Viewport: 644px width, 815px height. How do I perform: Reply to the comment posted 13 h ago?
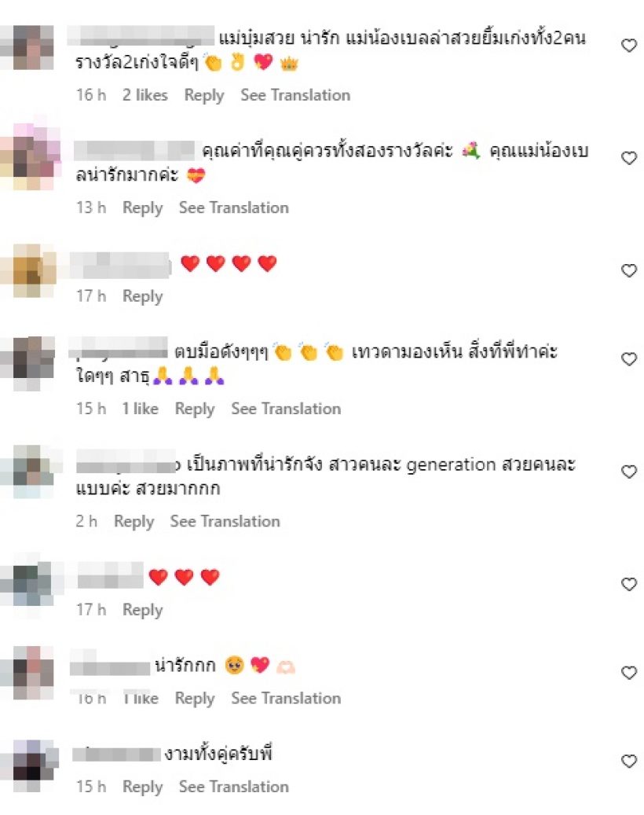(x=142, y=208)
